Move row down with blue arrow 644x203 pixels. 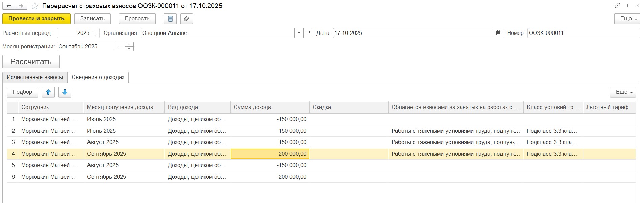[65, 92]
